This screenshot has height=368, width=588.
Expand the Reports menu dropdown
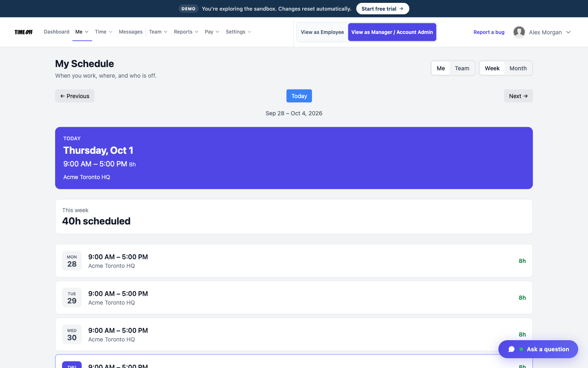pos(186,32)
